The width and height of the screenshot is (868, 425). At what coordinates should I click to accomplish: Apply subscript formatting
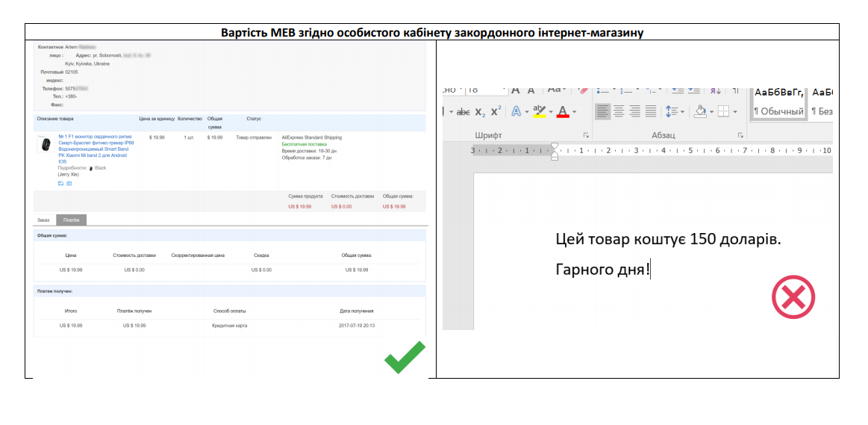click(479, 112)
